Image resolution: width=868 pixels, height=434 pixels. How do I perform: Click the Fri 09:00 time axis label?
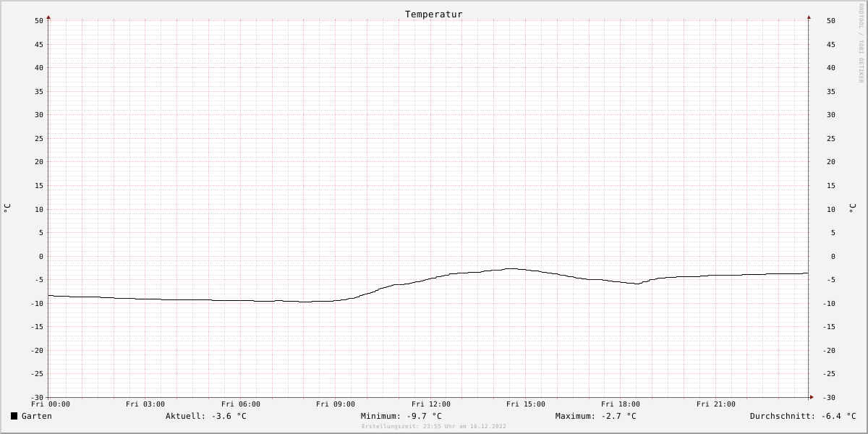tap(336, 404)
